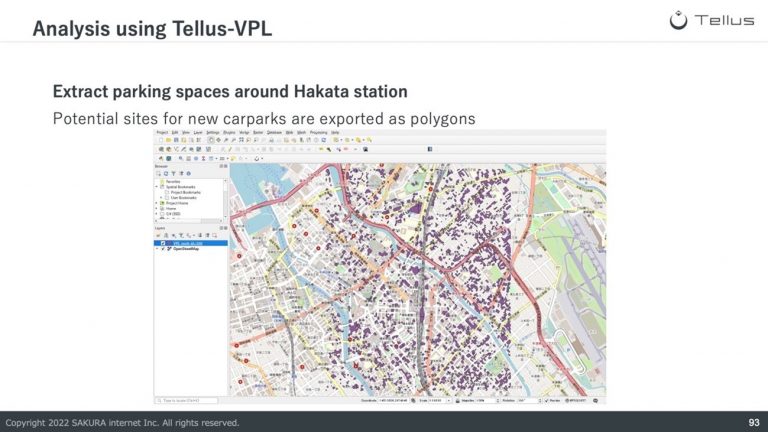Close the Layers panel
The width and height of the screenshot is (768, 432).
pos(225,228)
